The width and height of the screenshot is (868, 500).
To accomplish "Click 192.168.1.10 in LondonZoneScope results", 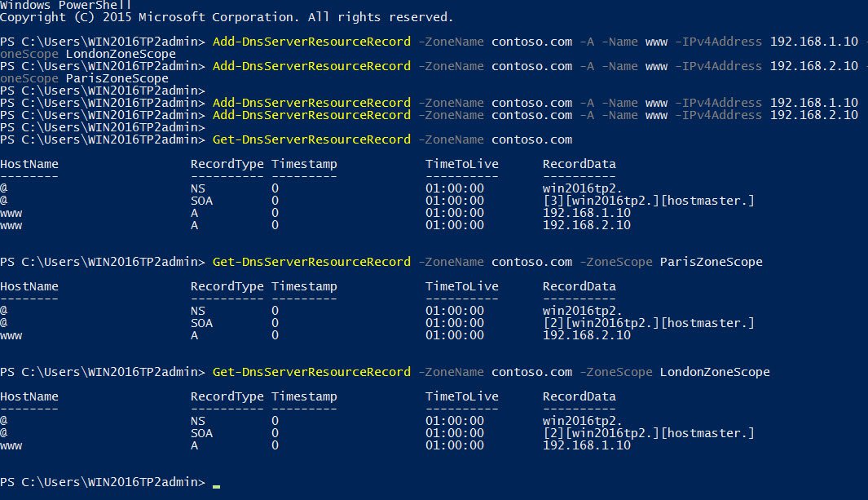I will (586, 445).
